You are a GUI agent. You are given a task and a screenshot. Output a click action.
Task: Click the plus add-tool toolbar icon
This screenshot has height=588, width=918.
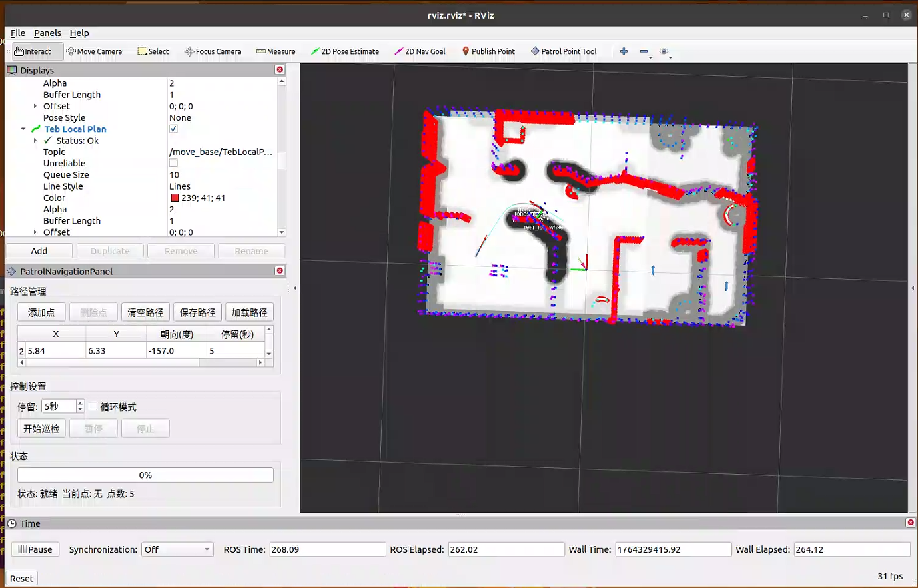pos(624,51)
